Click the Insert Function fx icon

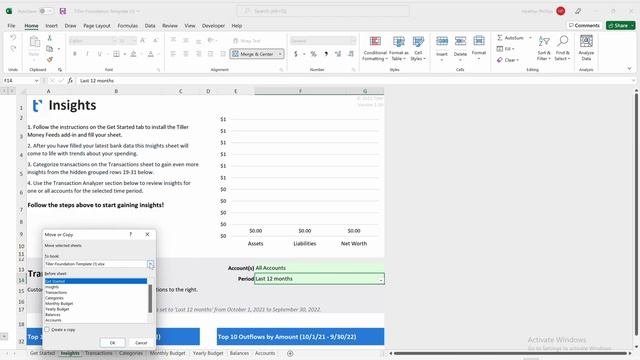pos(70,81)
